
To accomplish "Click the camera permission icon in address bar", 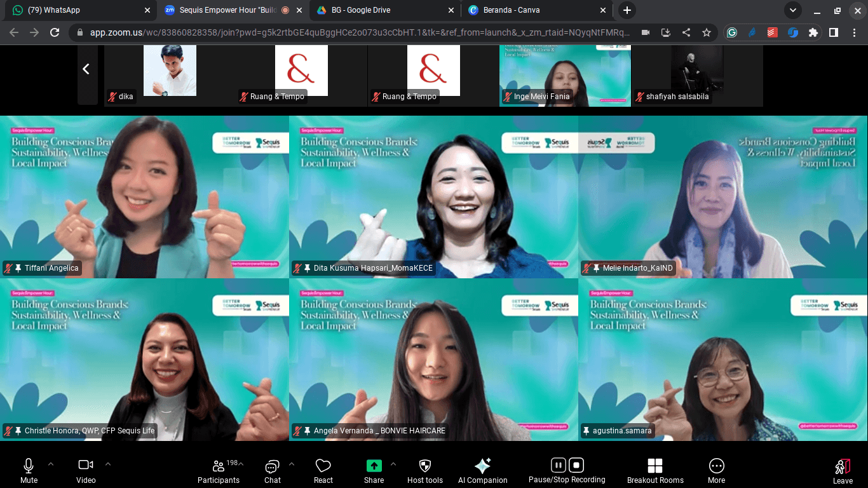I will click(x=646, y=32).
